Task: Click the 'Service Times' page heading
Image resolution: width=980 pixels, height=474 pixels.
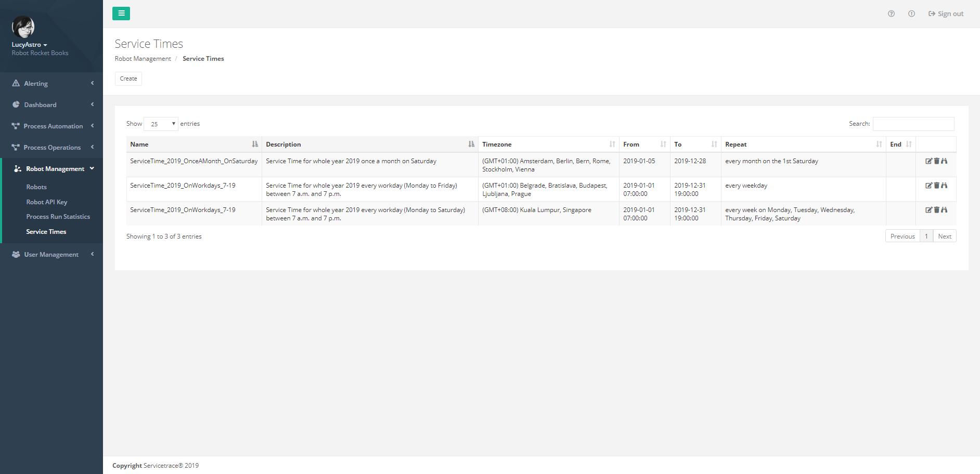Action: click(x=149, y=44)
